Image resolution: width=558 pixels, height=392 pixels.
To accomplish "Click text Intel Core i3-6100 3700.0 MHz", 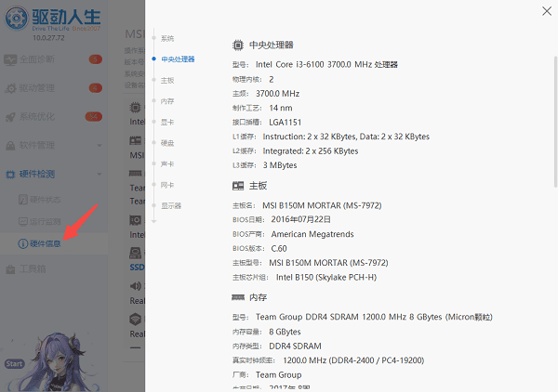I will (x=314, y=65).
